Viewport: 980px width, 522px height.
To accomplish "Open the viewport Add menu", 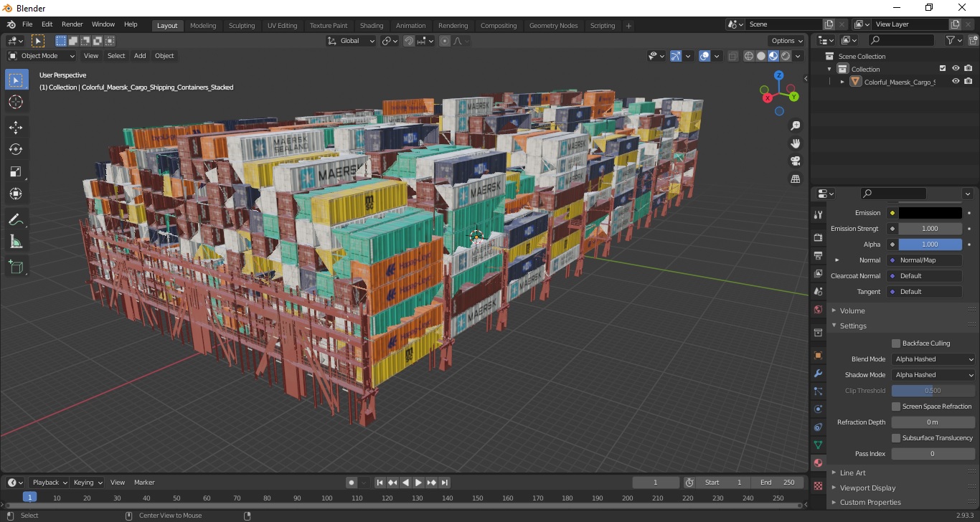I will point(140,56).
